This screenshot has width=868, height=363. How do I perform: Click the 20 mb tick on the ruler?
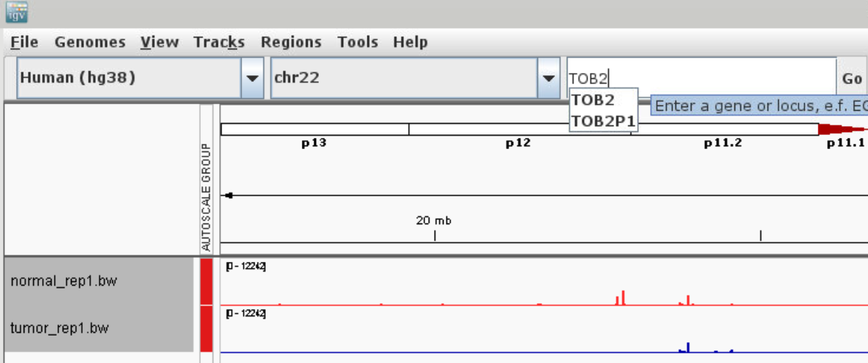435,235
